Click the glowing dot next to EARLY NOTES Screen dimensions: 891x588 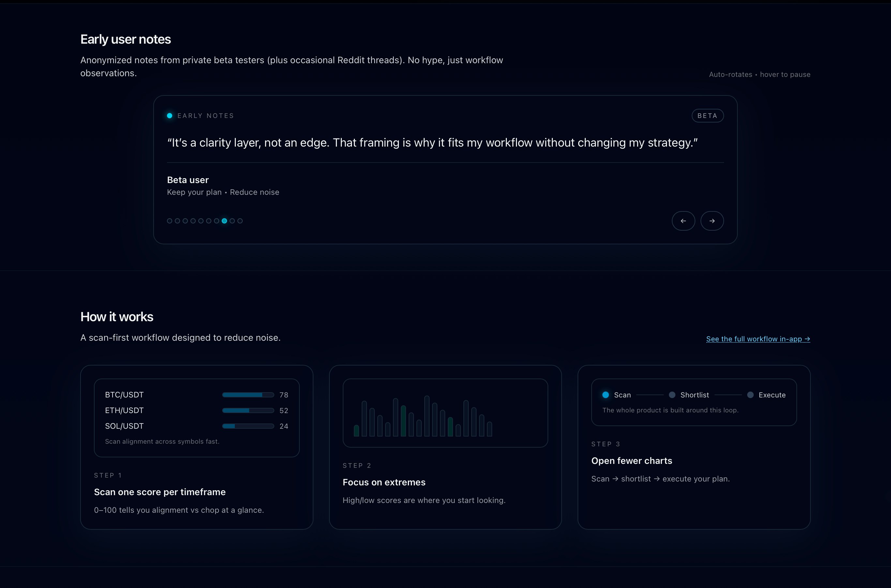tap(169, 116)
